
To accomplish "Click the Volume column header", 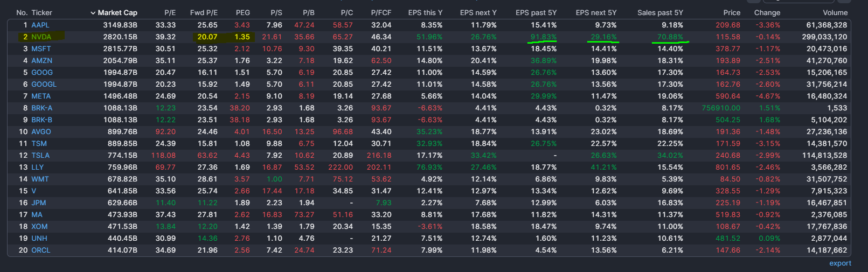I will [x=835, y=12].
